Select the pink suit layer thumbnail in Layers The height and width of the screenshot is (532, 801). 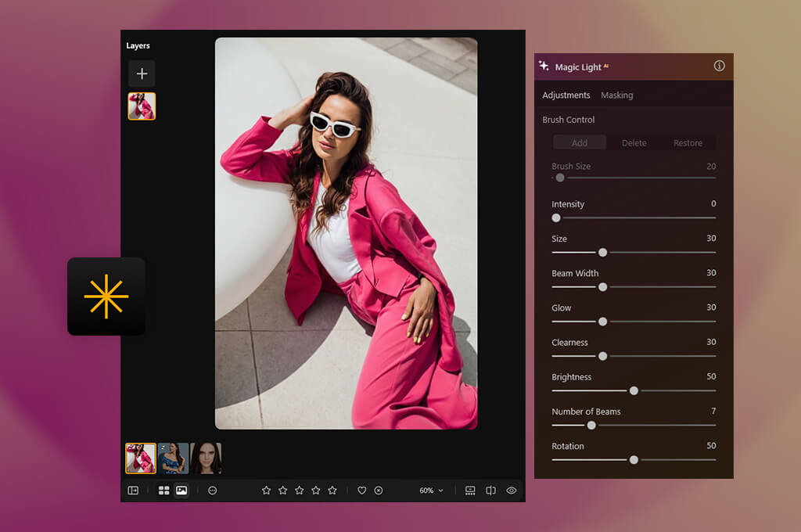[142, 106]
